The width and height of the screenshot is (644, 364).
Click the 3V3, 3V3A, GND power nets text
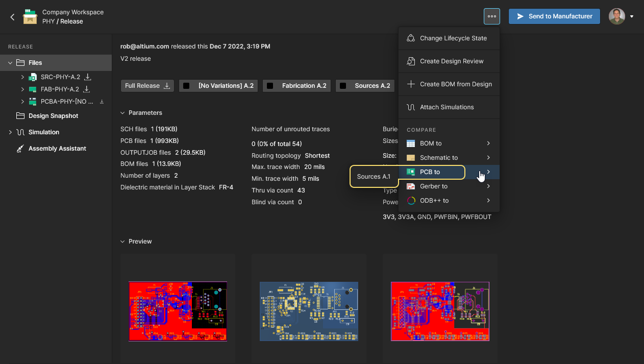(437, 217)
